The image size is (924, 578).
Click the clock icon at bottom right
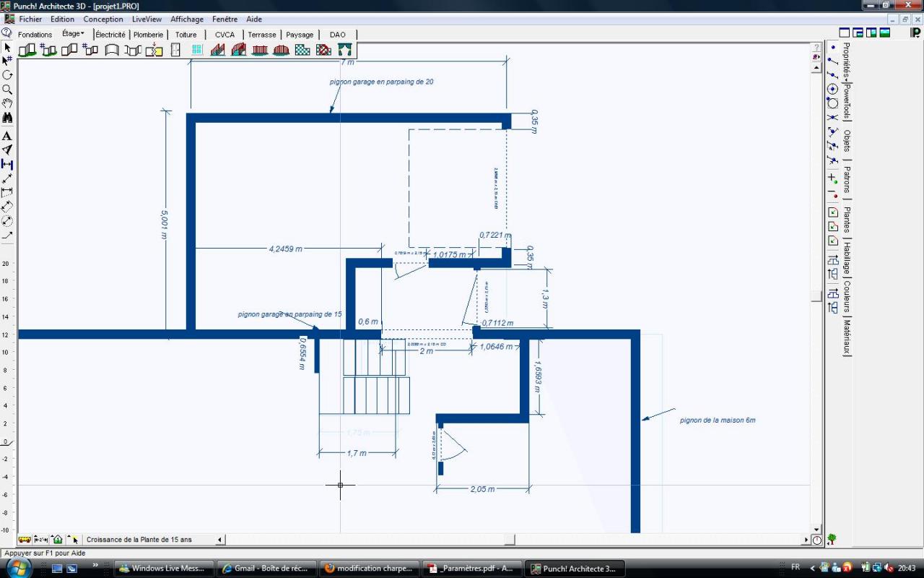click(816, 540)
